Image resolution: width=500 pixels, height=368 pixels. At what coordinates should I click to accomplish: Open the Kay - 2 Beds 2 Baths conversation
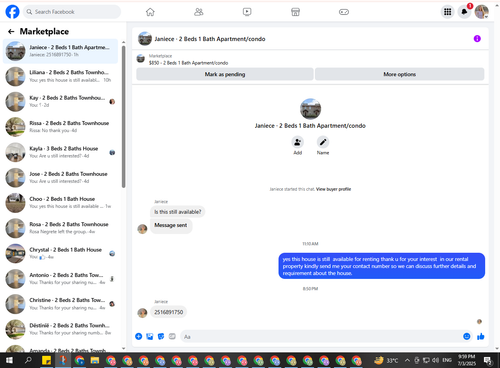point(60,102)
